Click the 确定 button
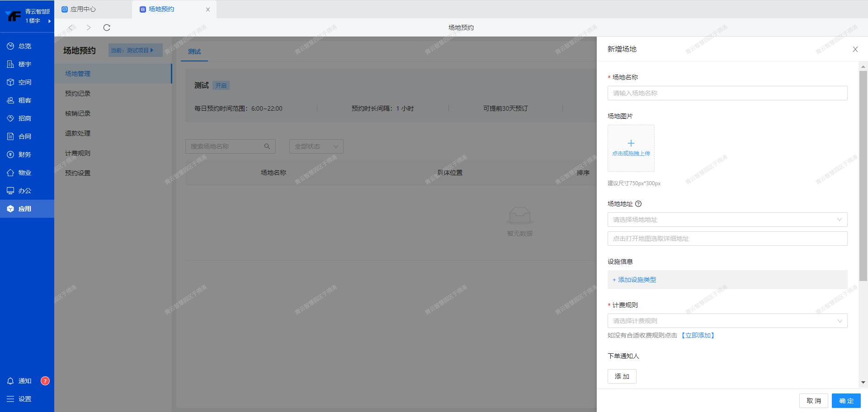 tap(846, 401)
